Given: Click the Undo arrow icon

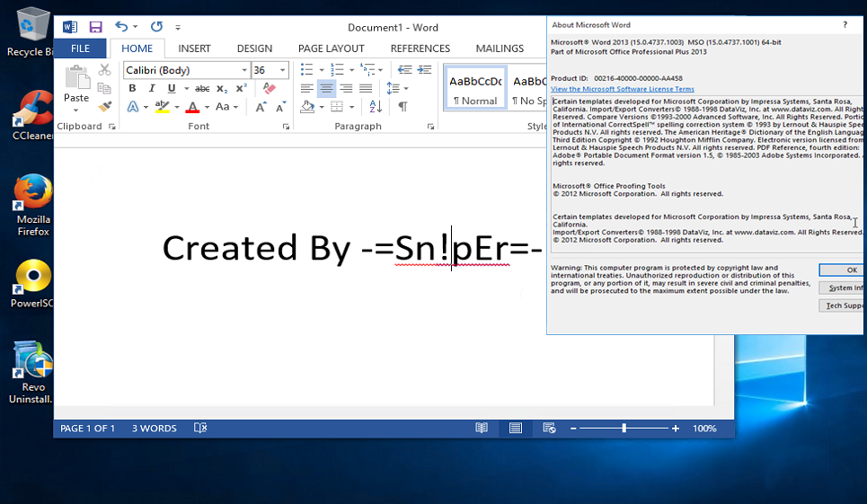Looking at the screenshot, I should point(121,27).
